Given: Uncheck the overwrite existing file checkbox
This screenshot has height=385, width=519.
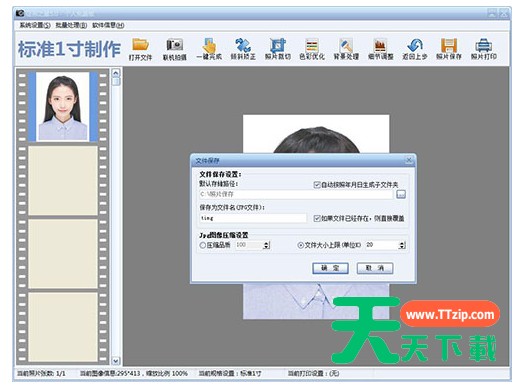Looking at the screenshot, I should 317,218.
